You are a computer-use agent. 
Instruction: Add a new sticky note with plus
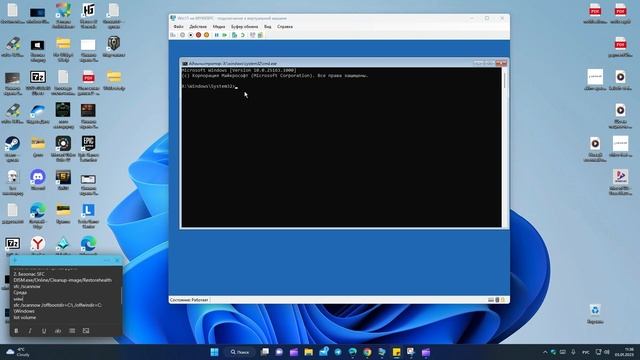tap(15, 260)
